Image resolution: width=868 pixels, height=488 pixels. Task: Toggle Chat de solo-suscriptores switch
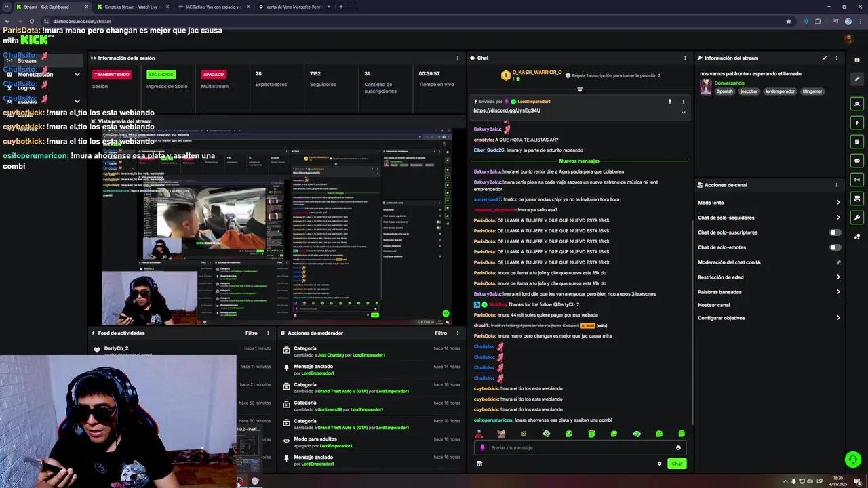tap(835, 232)
